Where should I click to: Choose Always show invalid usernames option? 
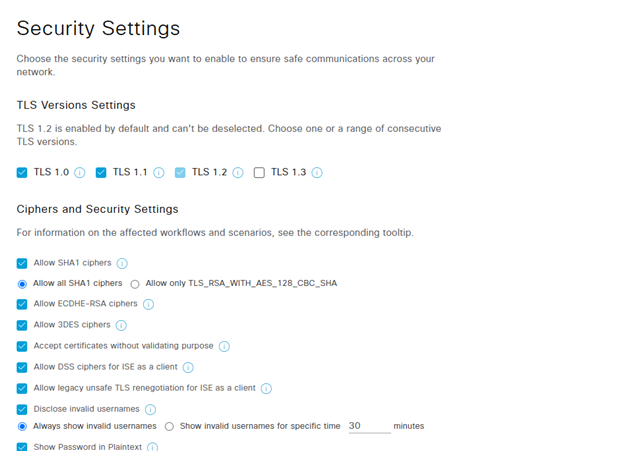22,427
